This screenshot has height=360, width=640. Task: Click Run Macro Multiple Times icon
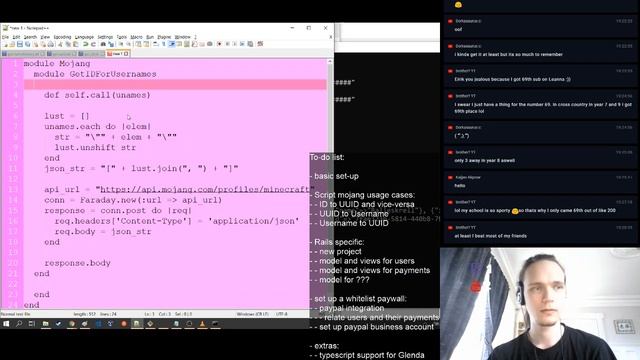coord(242,44)
